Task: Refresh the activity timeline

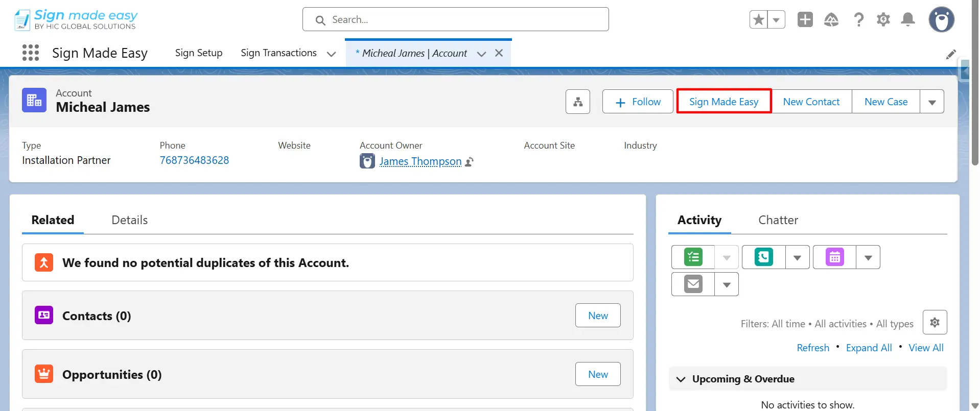Action: (x=813, y=348)
